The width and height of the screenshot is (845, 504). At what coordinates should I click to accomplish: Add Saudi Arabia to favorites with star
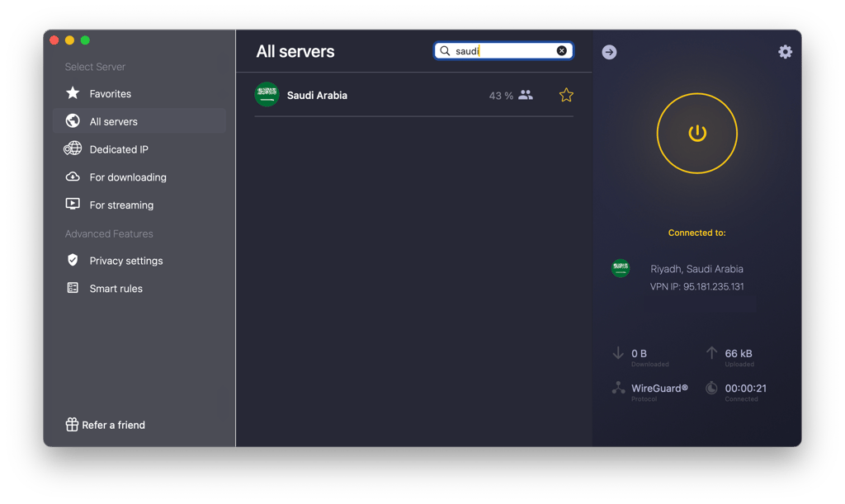pyautogui.click(x=566, y=96)
